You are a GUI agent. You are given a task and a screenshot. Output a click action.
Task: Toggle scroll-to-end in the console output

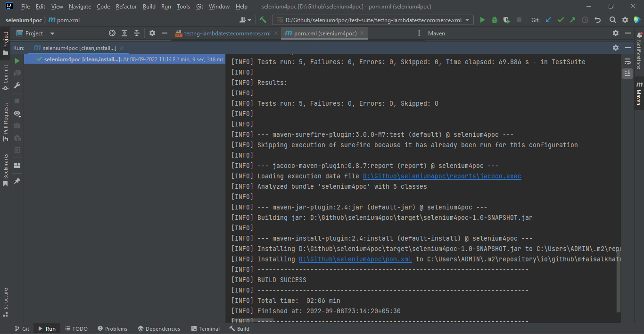point(628,73)
